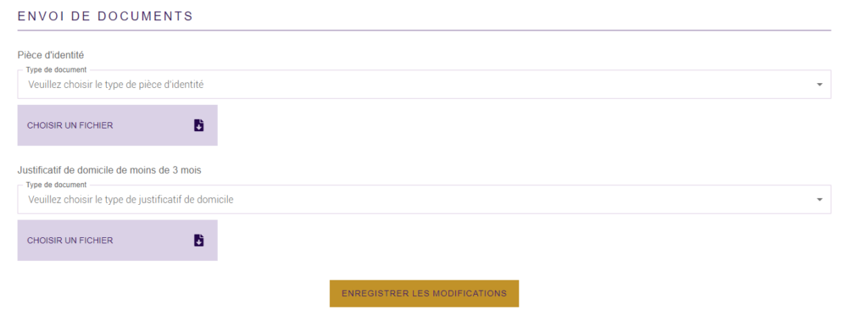Click 'CHOISIR UN FICHIER' text in first upload box
The width and height of the screenshot is (868, 315).
tap(70, 125)
